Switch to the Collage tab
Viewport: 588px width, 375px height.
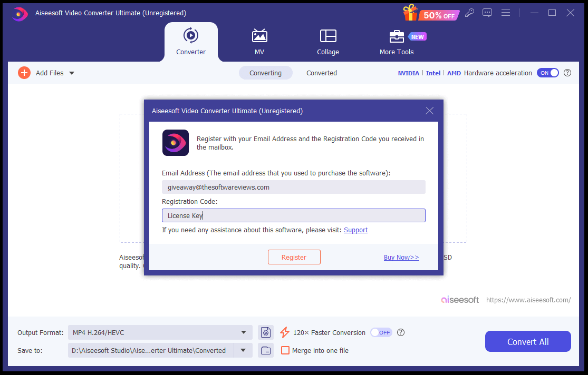(328, 42)
